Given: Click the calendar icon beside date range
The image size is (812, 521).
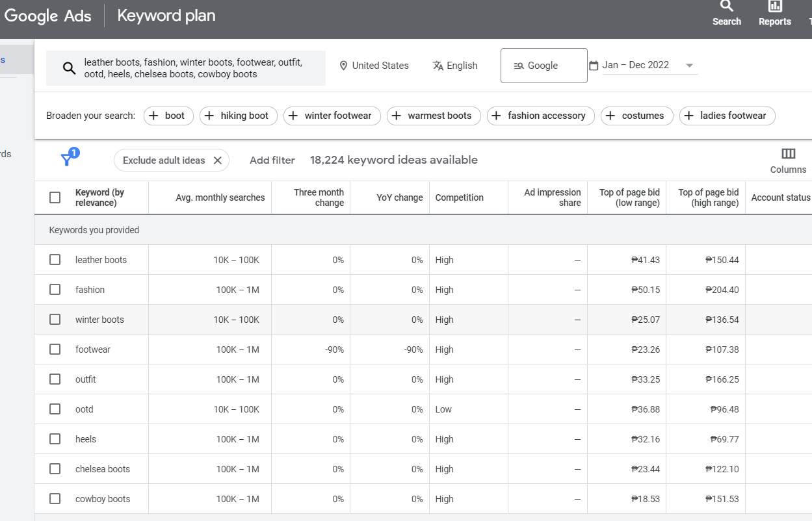Looking at the screenshot, I should pyautogui.click(x=594, y=66).
